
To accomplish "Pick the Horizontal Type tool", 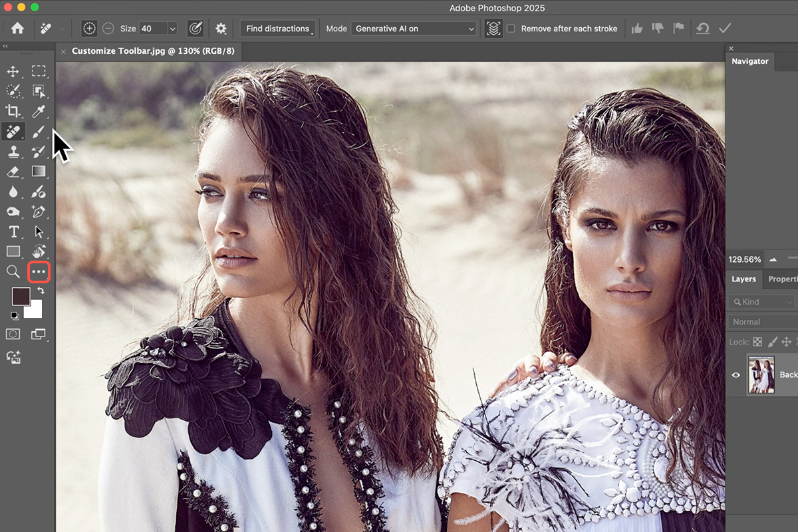I will pyautogui.click(x=13, y=231).
